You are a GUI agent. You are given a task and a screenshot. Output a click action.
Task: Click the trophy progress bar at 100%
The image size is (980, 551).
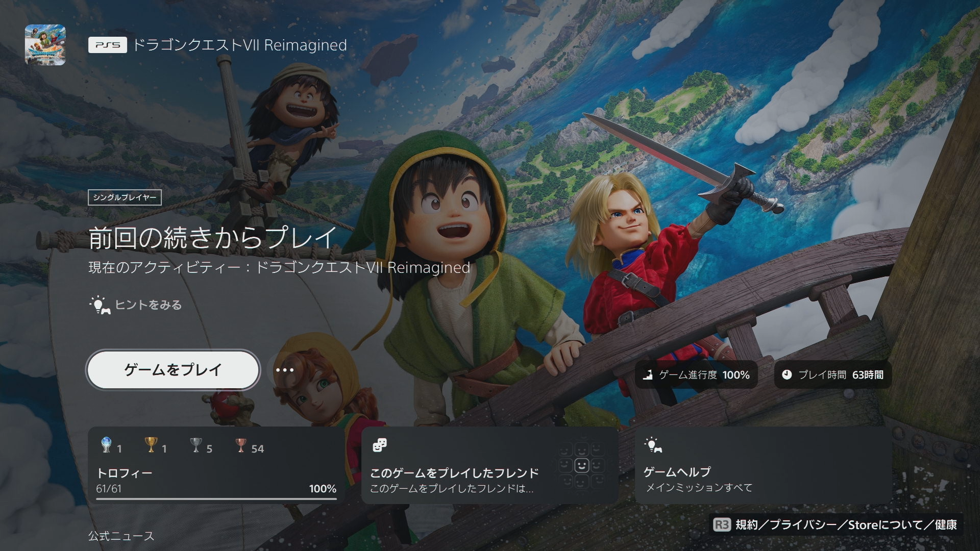click(x=216, y=499)
